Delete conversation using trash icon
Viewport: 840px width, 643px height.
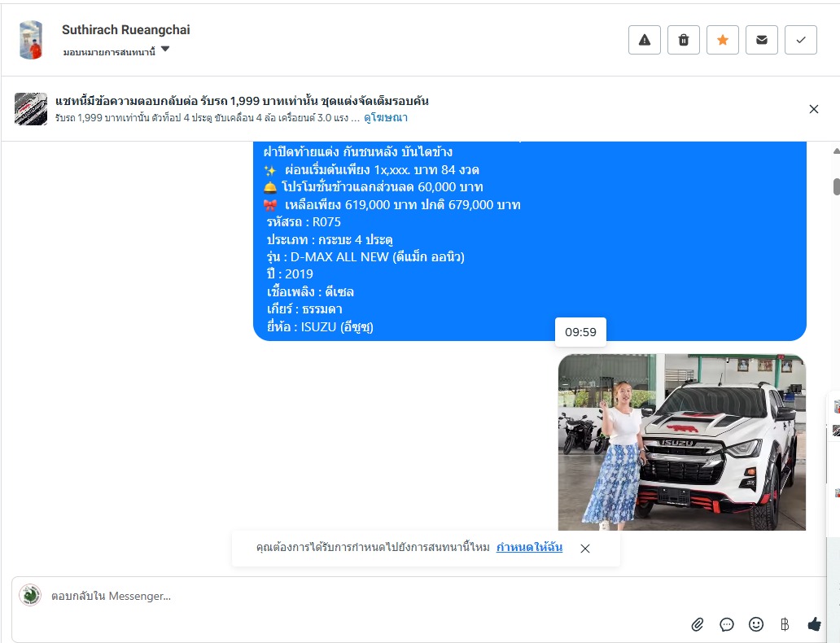(684, 40)
